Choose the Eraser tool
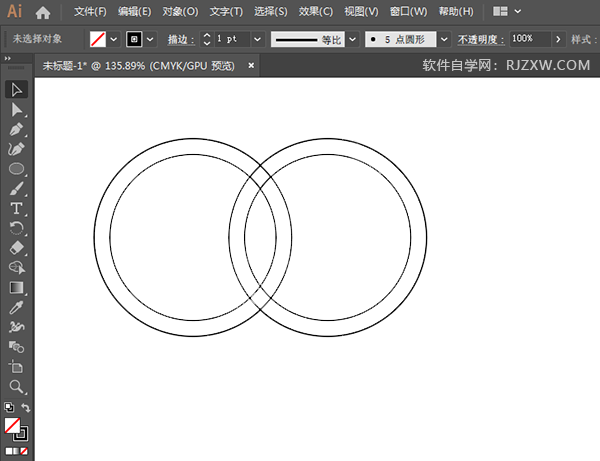This screenshot has height=461, width=600. (16, 248)
